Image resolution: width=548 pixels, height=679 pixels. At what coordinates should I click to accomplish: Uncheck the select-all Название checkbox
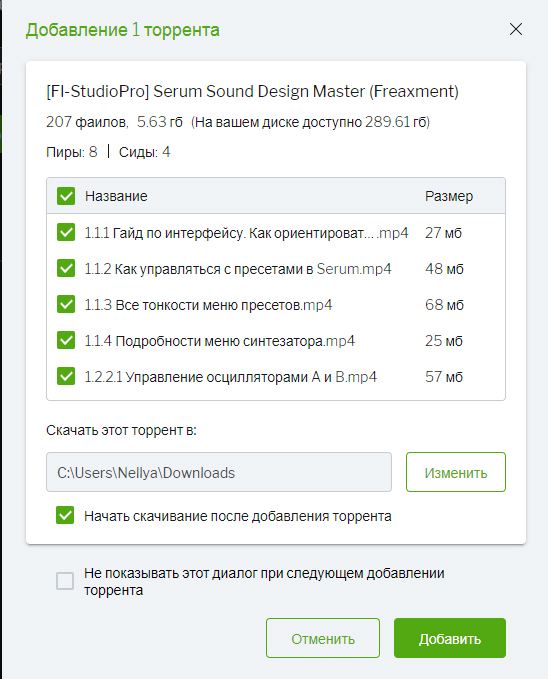[x=66, y=196]
